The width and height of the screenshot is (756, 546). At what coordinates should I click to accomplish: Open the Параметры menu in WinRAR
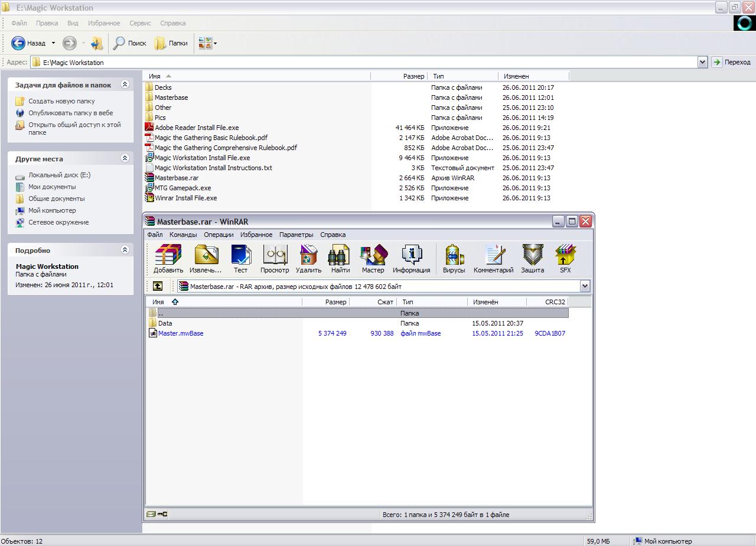[296, 235]
